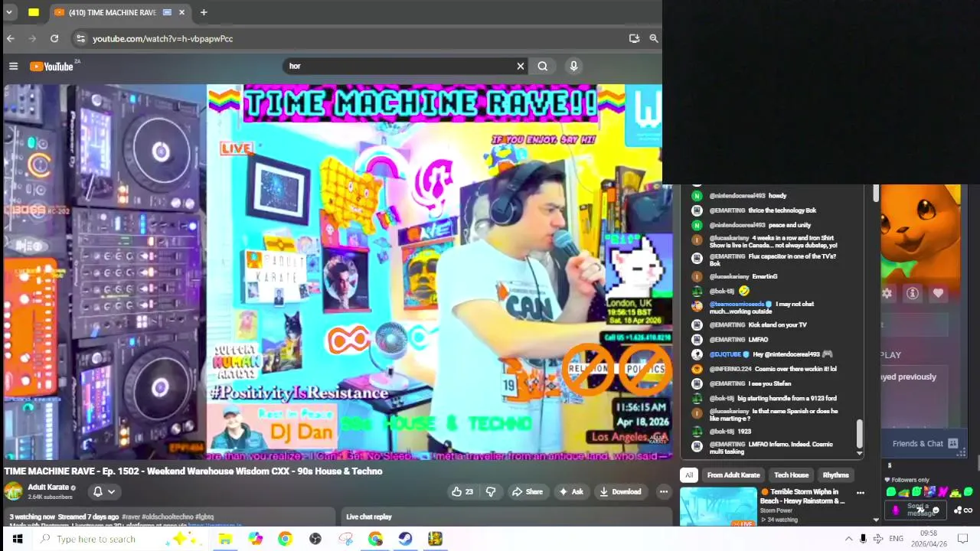The width and height of the screenshot is (980, 551).
Task: Click the channel points icon beside infinity
Action: tap(958, 510)
